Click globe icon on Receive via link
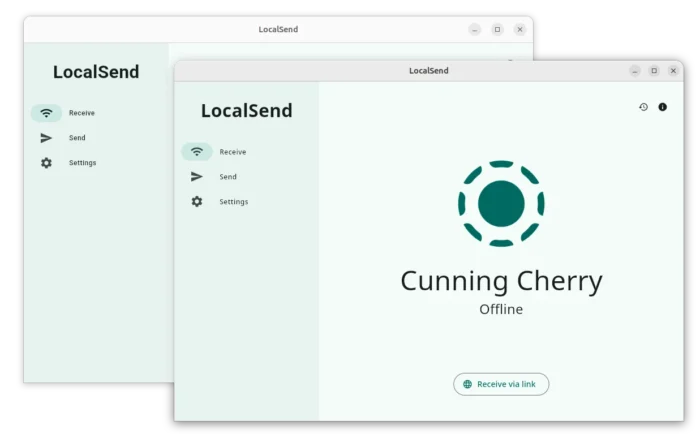Viewport: 700px width, 434px height. [x=467, y=384]
